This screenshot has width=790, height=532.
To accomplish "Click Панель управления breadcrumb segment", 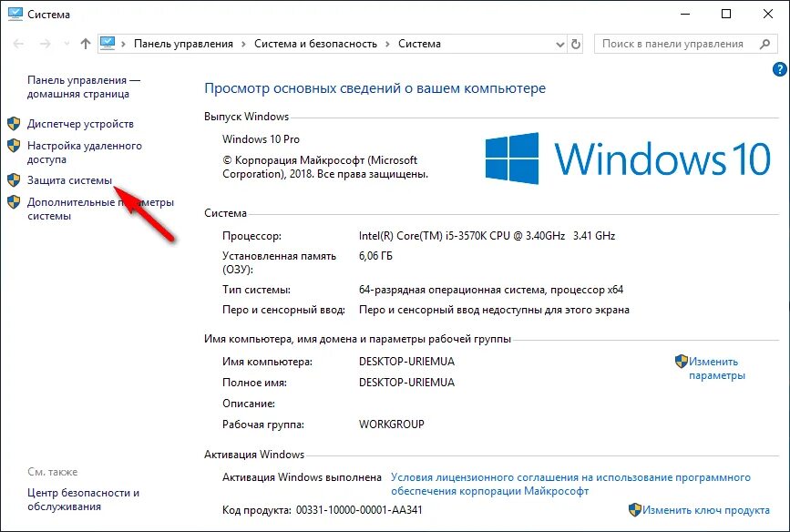I will coord(183,44).
